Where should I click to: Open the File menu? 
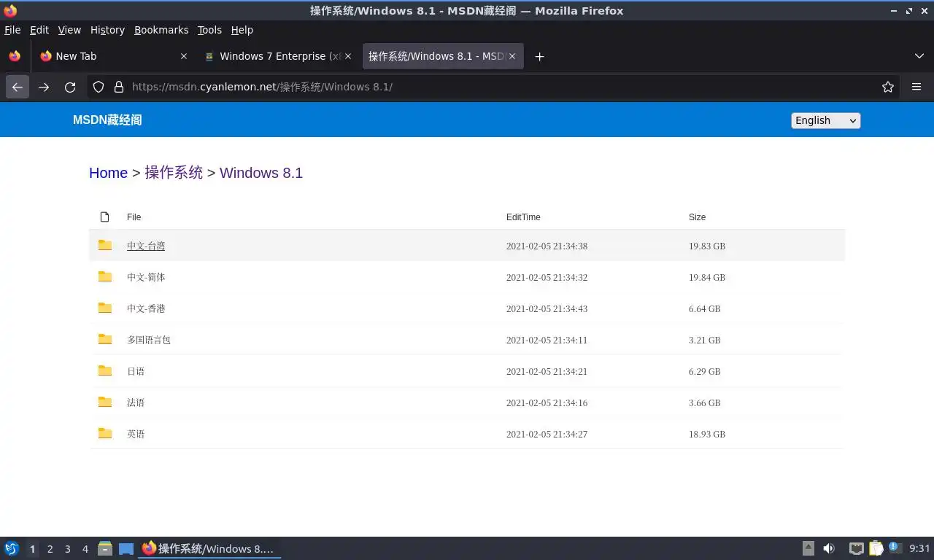tap(12, 30)
